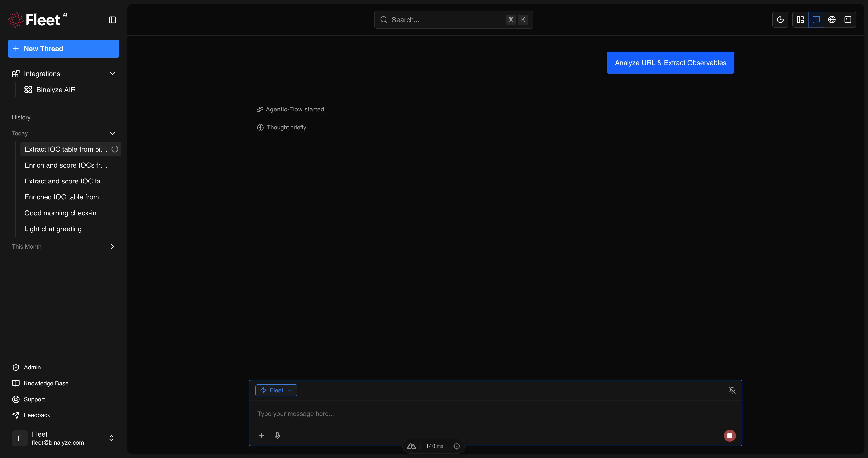This screenshot has height=458, width=868.
Task: Select the chat view icon
Action: pyautogui.click(x=816, y=20)
